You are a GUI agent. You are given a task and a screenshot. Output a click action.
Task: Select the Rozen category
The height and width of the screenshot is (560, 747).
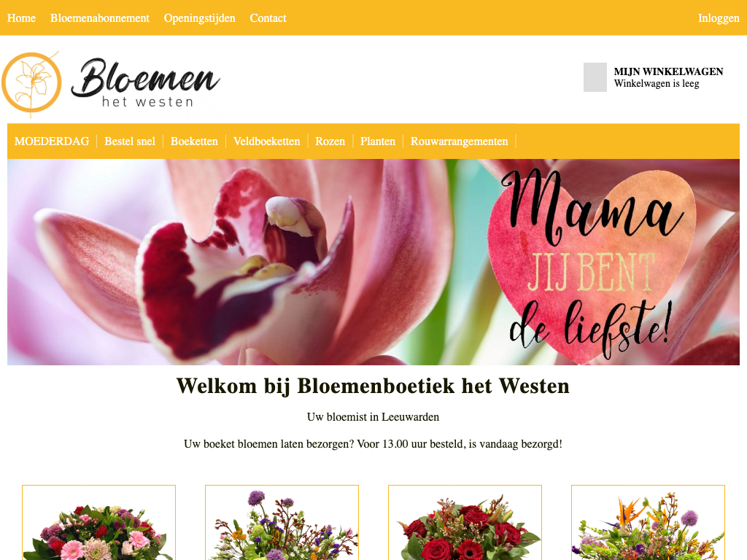click(x=330, y=141)
